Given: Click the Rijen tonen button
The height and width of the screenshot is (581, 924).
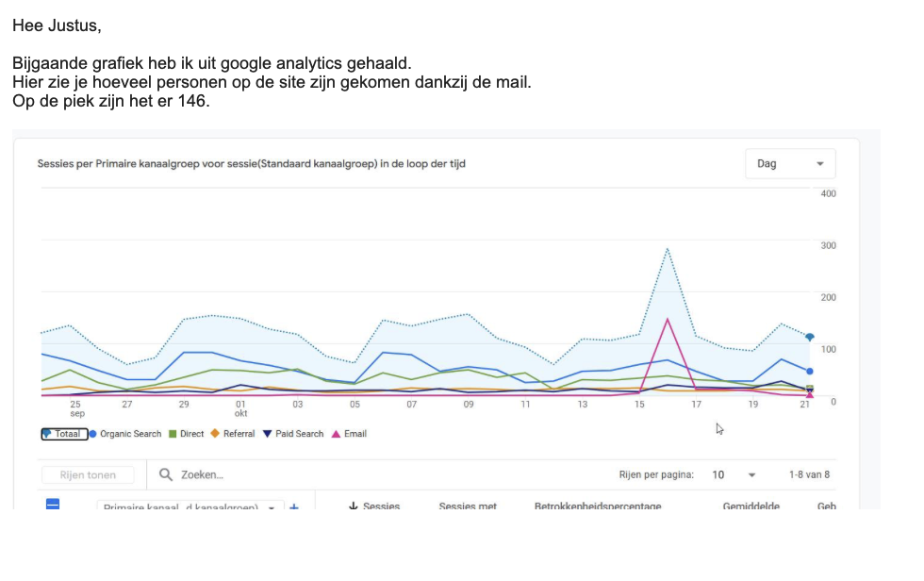Looking at the screenshot, I should click(88, 474).
